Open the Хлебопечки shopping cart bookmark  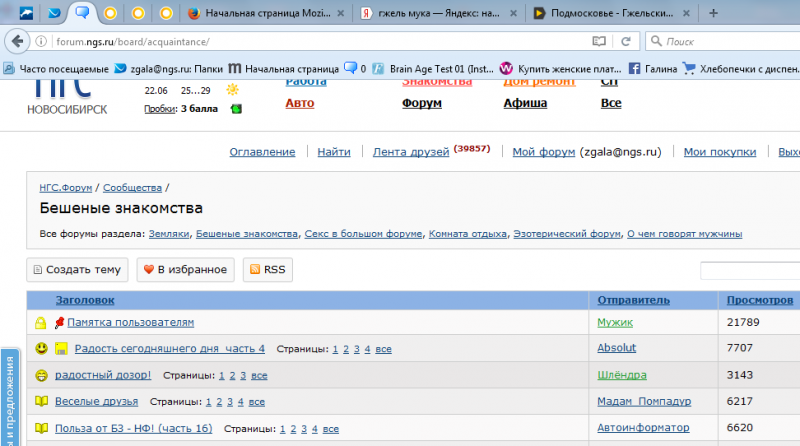[740, 68]
